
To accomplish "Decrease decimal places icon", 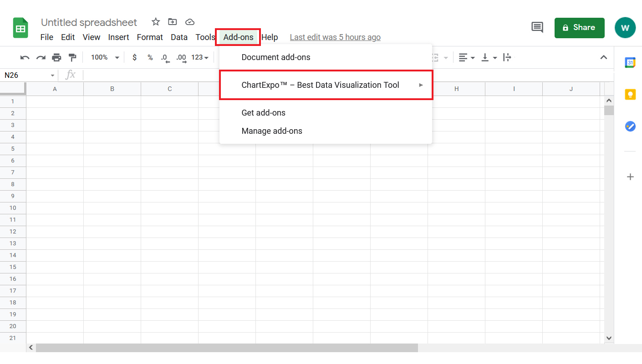I will (165, 58).
